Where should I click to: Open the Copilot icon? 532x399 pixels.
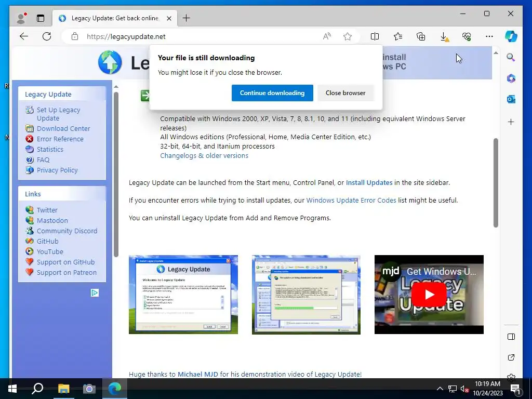pos(511,36)
